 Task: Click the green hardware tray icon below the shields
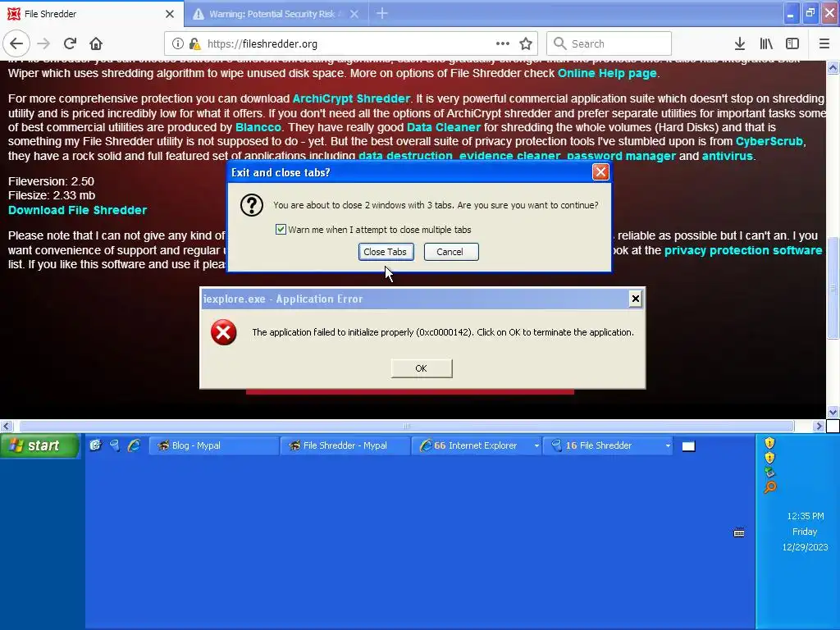(x=769, y=472)
